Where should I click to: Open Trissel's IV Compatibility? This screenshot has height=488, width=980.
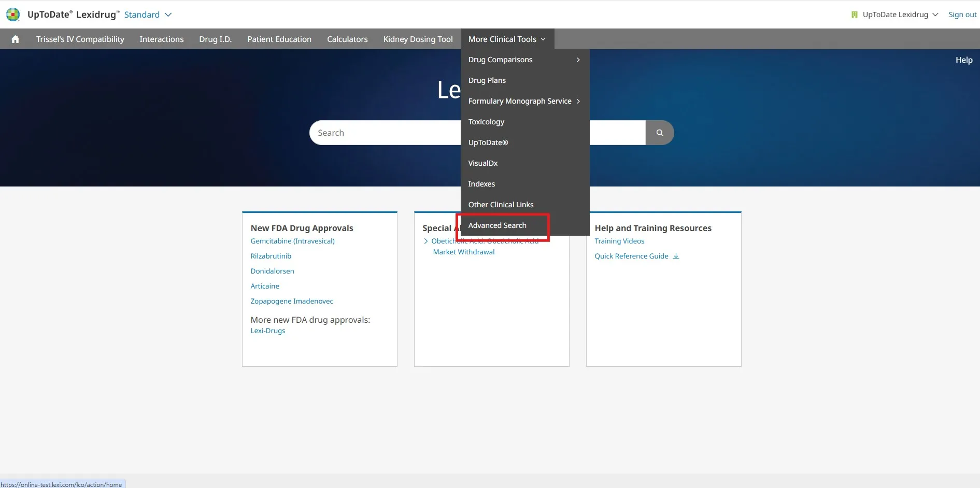point(80,39)
